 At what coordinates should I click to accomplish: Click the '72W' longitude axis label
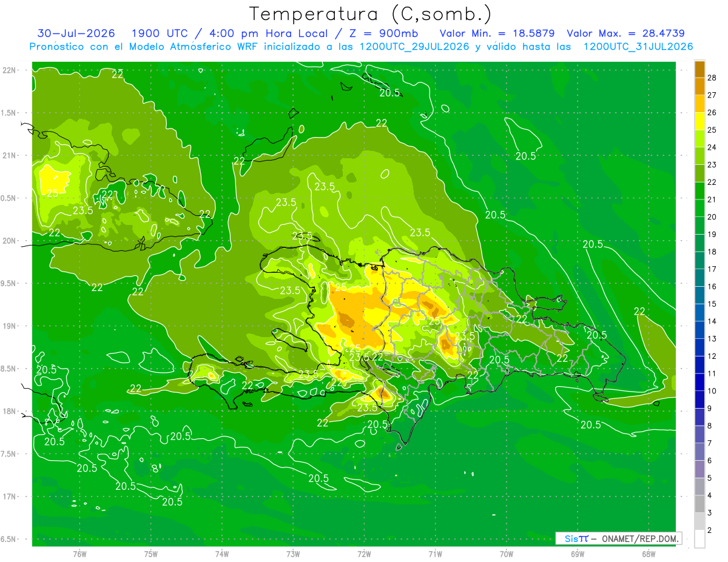tap(364, 554)
